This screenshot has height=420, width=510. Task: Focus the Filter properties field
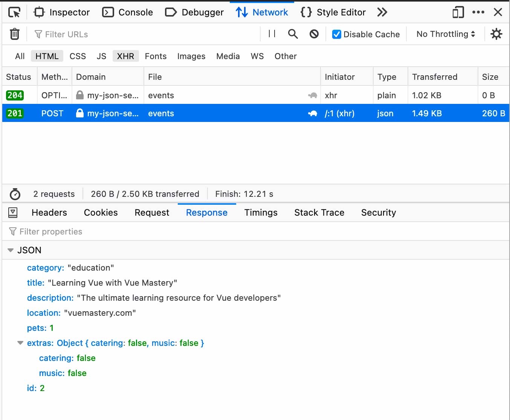256,231
